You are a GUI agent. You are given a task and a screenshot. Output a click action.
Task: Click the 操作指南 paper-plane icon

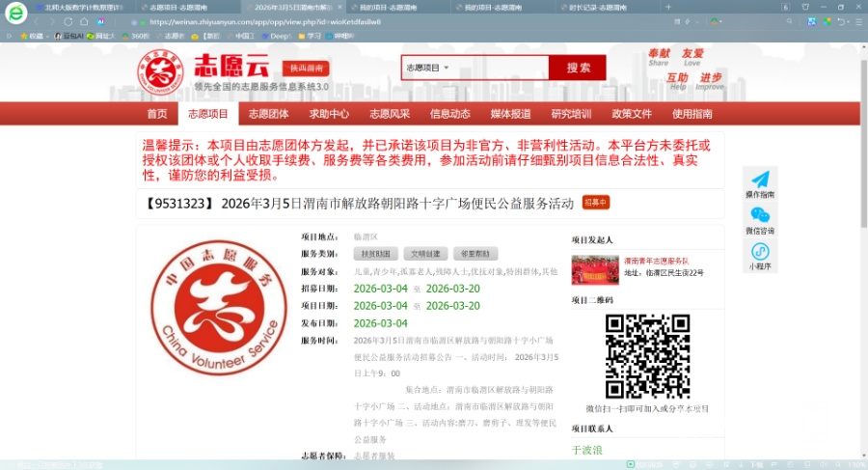[760, 180]
